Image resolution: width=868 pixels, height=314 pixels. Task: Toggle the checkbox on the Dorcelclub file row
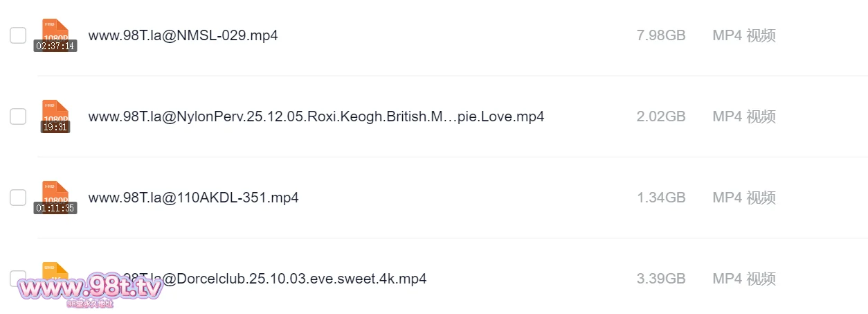(x=15, y=276)
